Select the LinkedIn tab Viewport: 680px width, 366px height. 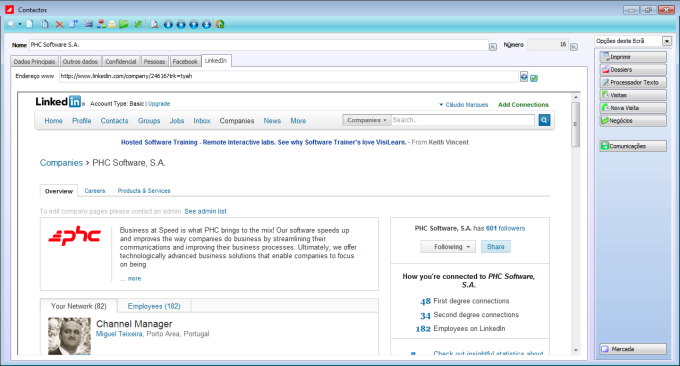[216, 61]
